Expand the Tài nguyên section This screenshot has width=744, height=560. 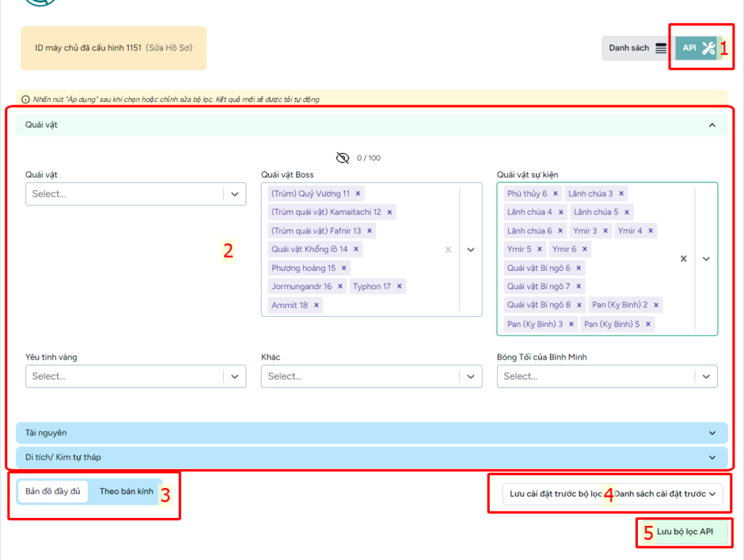[371, 433]
